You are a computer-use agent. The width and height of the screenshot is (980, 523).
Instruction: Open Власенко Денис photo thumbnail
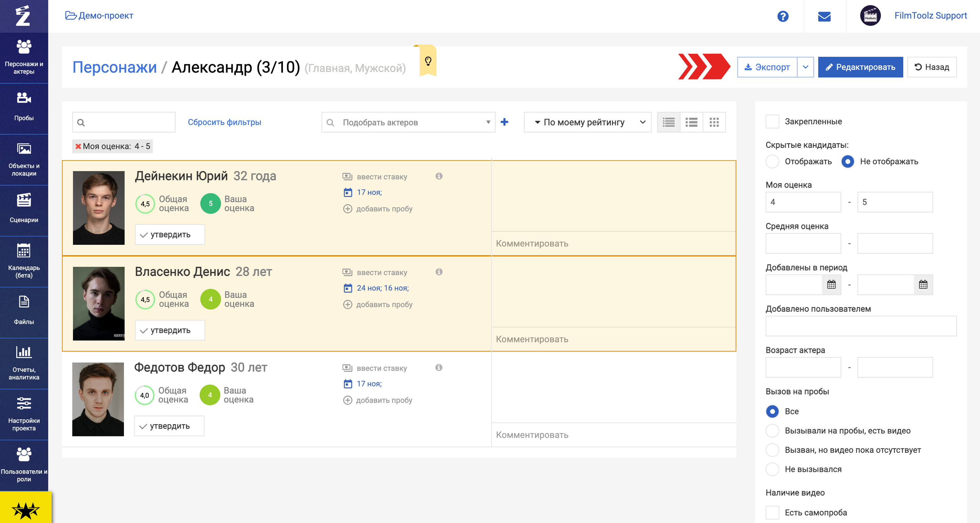(98, 303)
